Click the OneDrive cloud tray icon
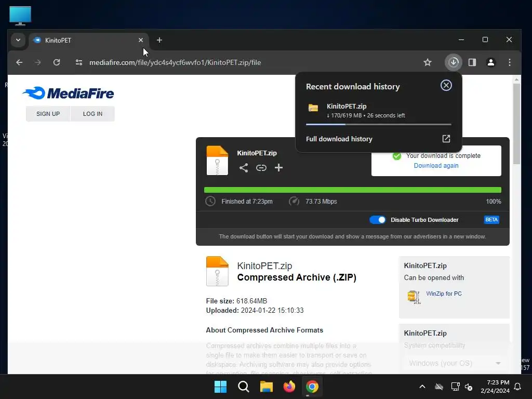532x399 pixels. 439,387
